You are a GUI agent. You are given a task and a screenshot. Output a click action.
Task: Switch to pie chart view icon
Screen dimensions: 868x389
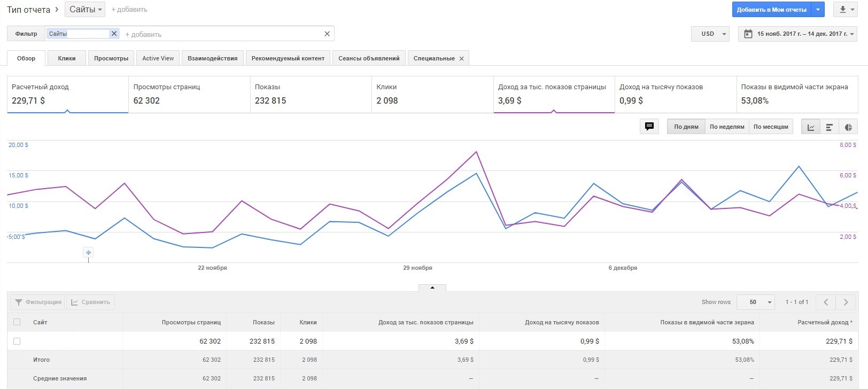[848, 127]
